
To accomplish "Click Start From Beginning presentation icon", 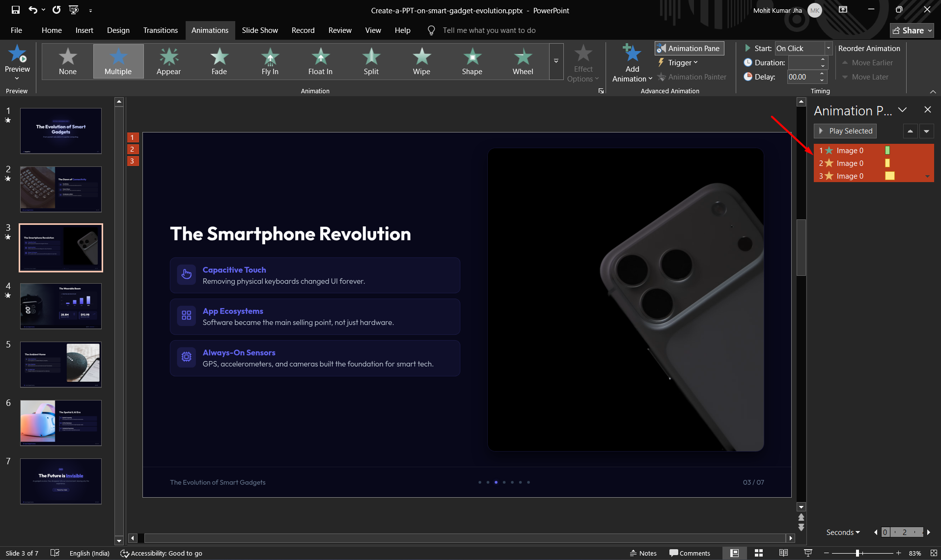I will click(x=74, y=10).
